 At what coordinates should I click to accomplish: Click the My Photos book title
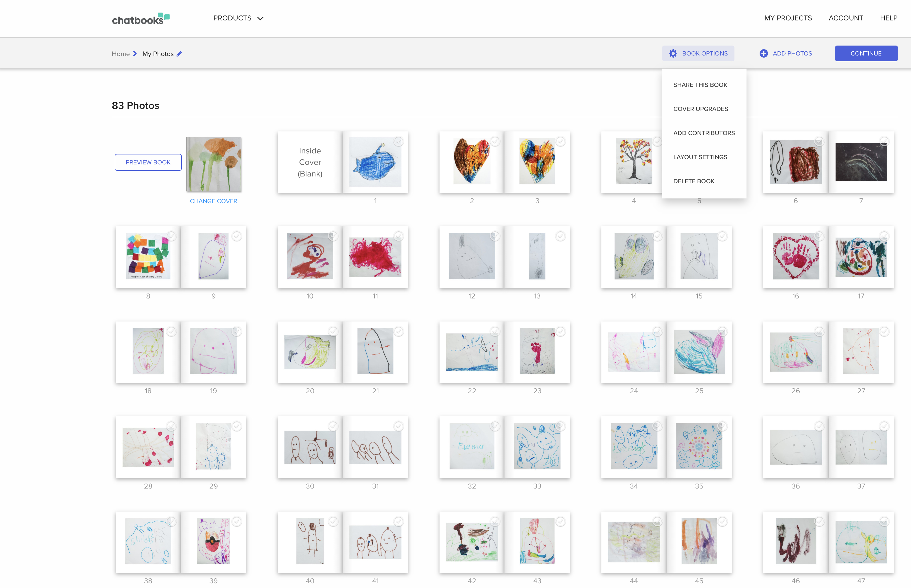(158, 54)
